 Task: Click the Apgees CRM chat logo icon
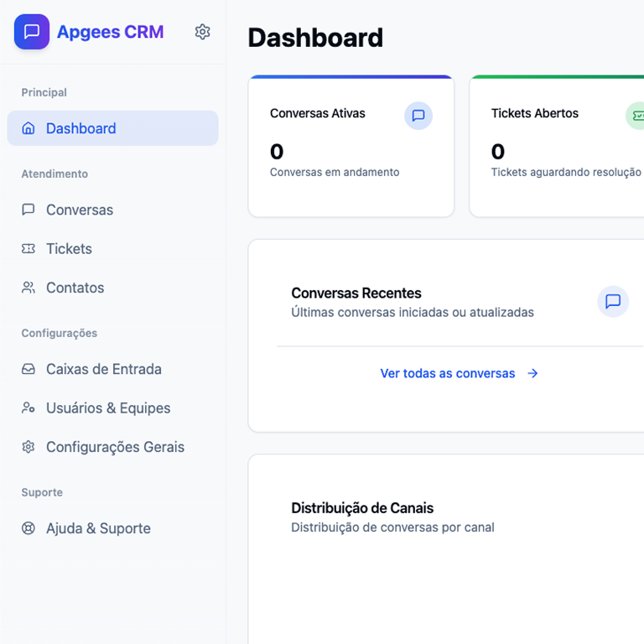[x=32, y=32]
